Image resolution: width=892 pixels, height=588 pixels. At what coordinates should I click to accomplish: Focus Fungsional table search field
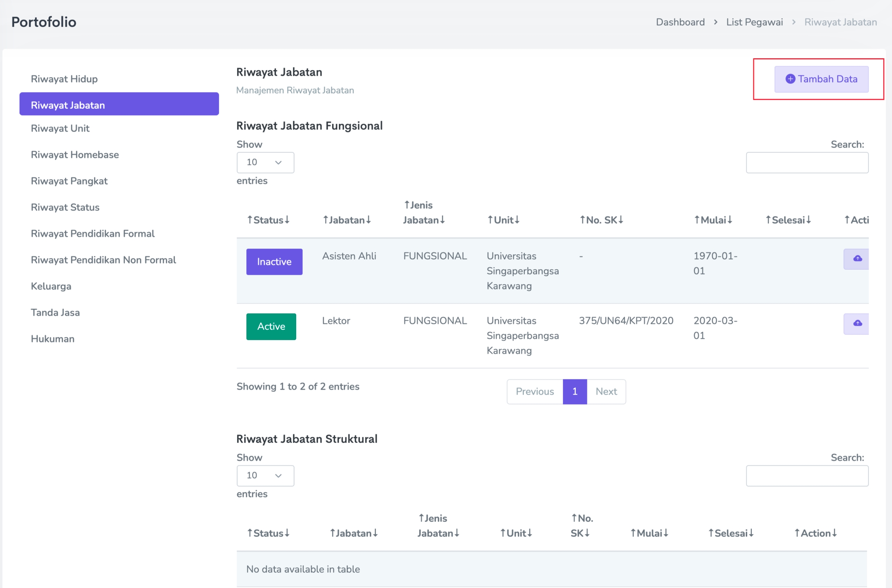click(807, 163)
